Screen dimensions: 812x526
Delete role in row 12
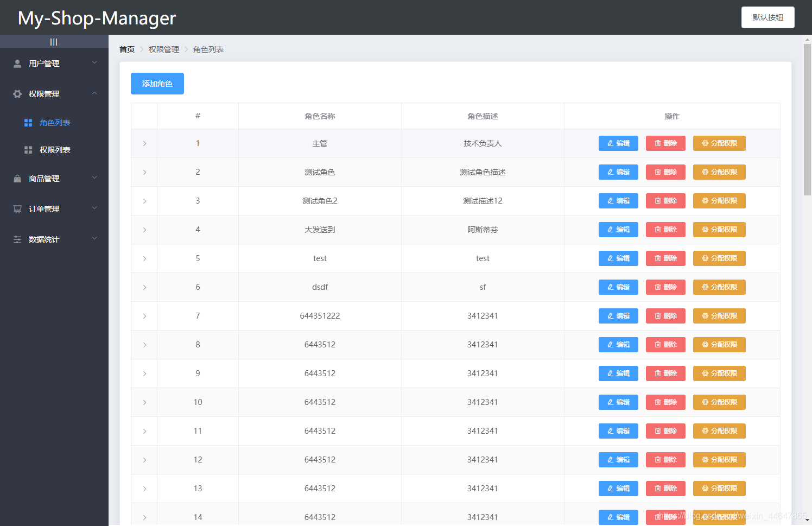(x=665, y=460)
